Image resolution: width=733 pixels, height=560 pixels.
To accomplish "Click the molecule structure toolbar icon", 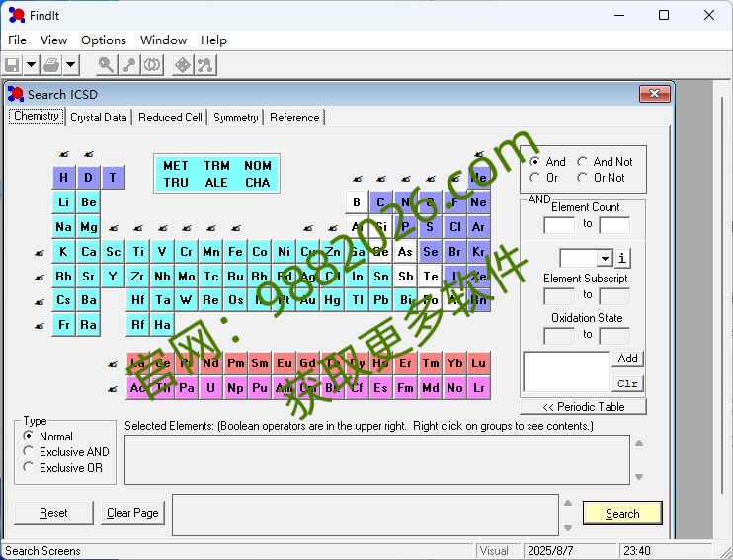I will pos(205,65).
